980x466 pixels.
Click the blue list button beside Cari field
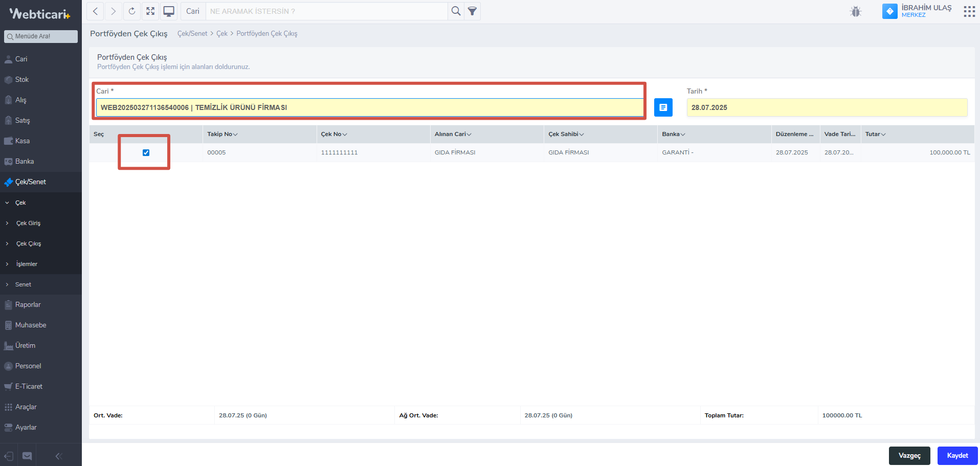pyautogui.click(x=663, y=107)
